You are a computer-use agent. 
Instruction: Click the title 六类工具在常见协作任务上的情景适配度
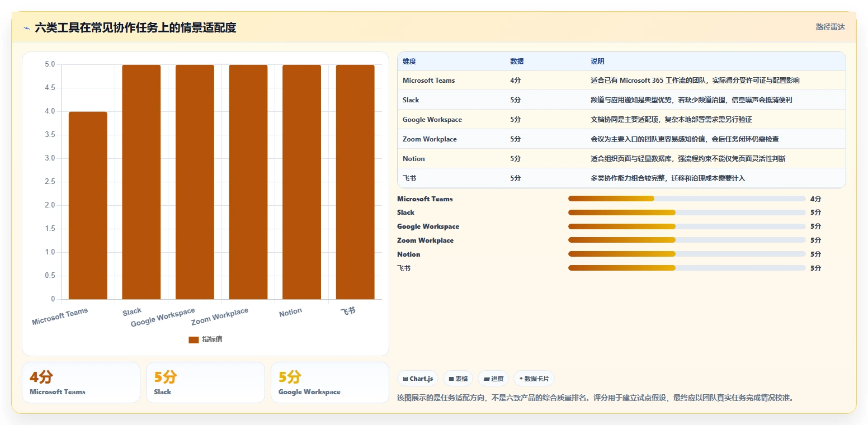[135, 27]
